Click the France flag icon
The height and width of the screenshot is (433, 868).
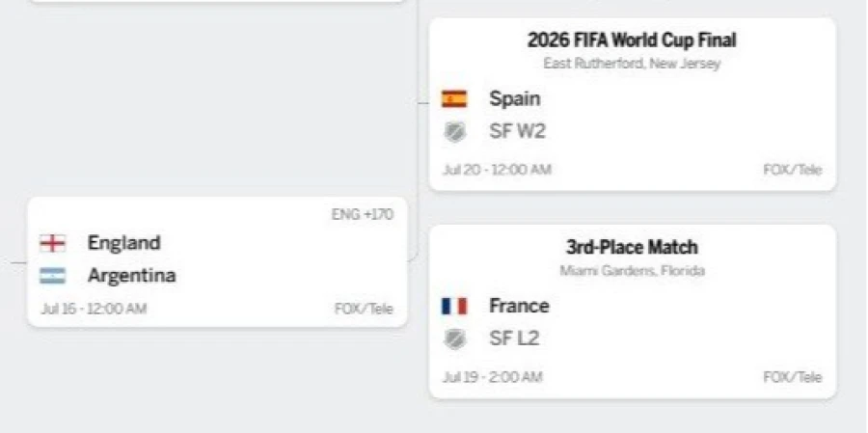coord(454,307)
